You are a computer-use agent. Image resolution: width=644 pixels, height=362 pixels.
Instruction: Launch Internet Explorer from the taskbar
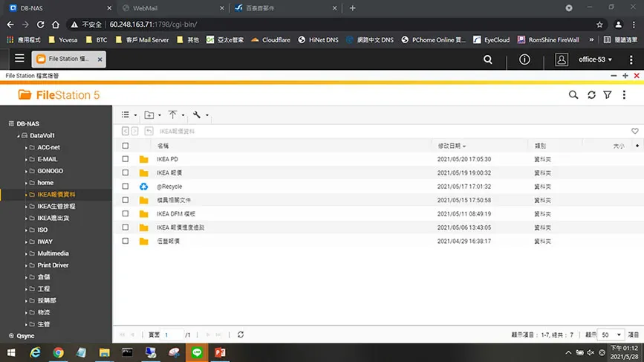(x=36, y=352)
